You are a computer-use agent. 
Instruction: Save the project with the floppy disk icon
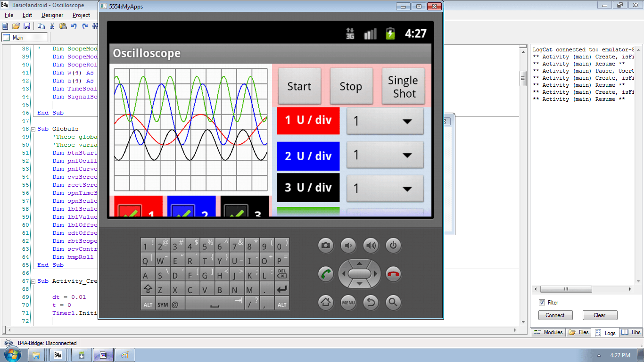pos(27,26)
